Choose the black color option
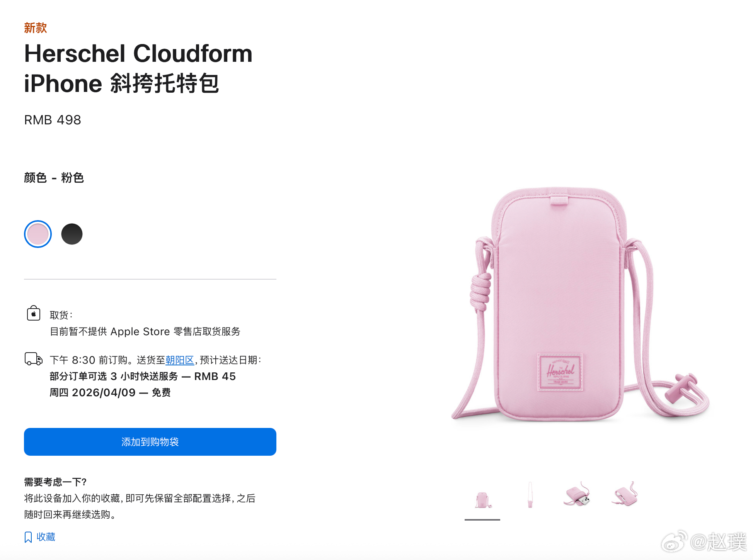This screenshot has width=753, height=560. [72, 234]
